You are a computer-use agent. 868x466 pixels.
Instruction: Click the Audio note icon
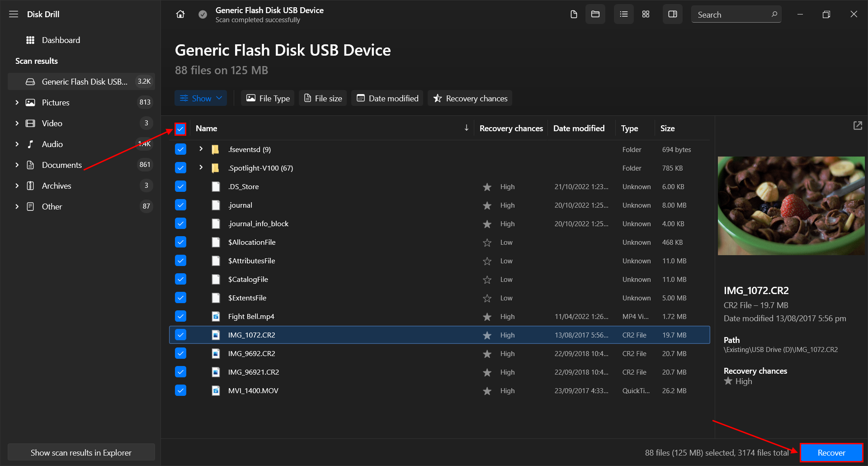pyautogui.click(x=30, y=144)
